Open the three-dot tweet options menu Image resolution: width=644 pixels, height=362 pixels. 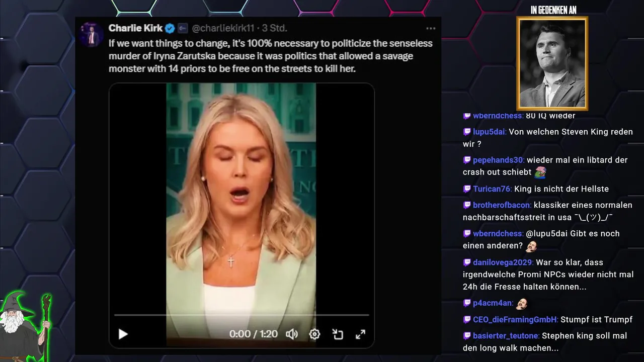pos(431,28)
